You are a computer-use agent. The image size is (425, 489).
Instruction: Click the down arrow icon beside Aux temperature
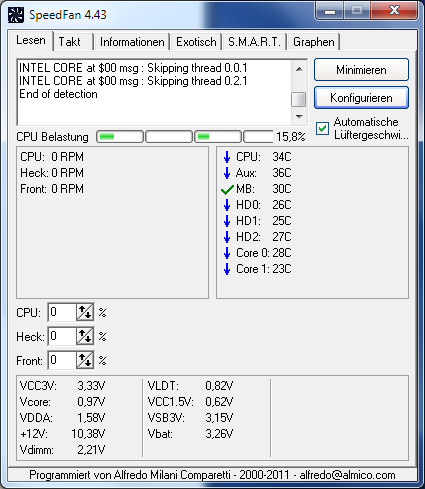pos(227,173)
